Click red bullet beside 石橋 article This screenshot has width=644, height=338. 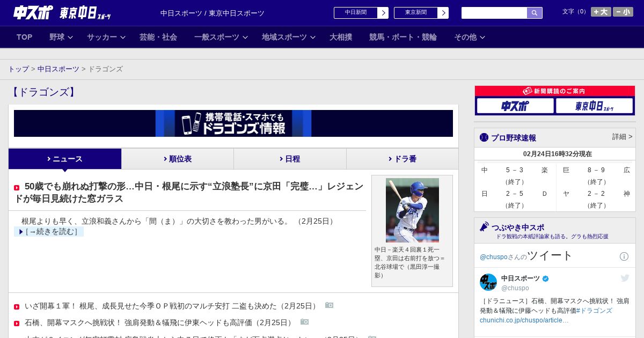click(x=17, y=324)
